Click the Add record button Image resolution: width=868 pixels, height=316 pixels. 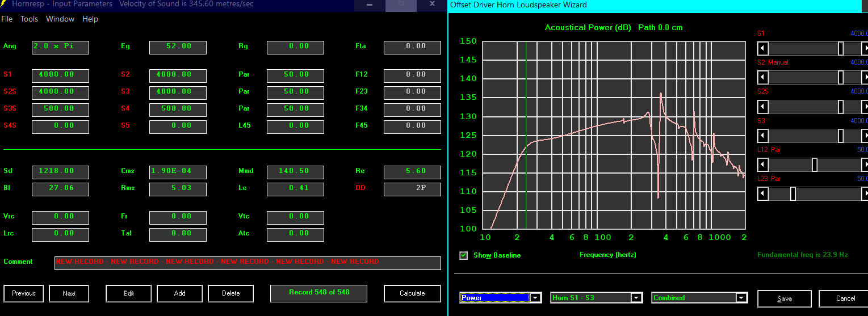point(179,293)
